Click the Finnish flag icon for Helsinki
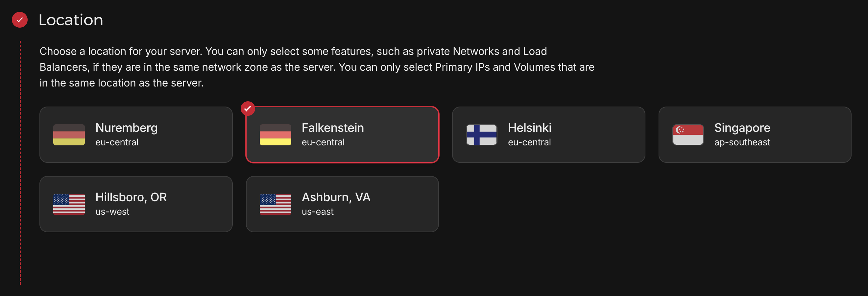 [482, 135]
